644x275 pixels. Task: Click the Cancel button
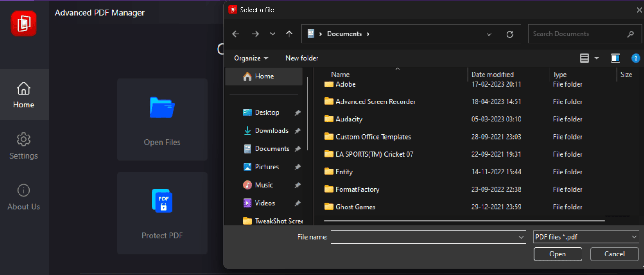614,254
